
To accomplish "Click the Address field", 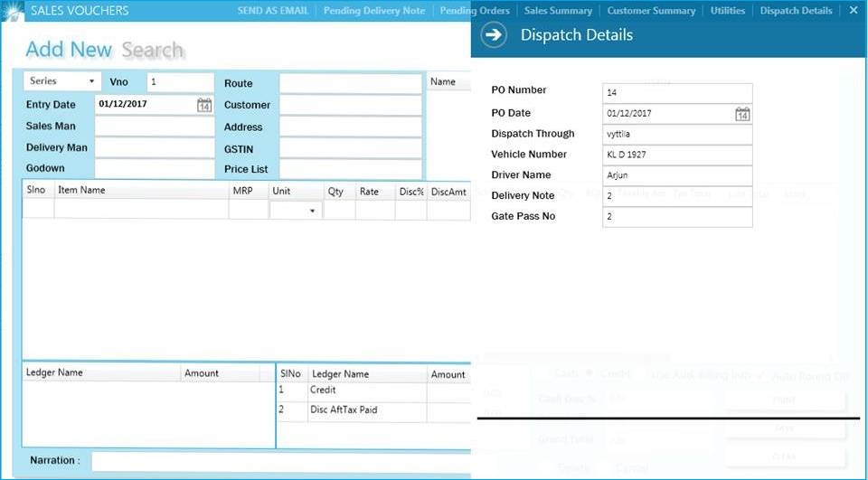I will [x=351, y=127].
